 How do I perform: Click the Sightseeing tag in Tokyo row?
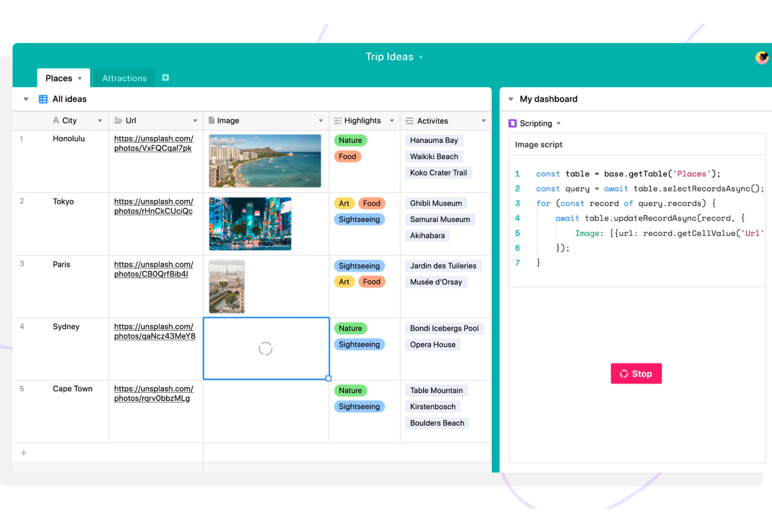(x=359, y=219)
